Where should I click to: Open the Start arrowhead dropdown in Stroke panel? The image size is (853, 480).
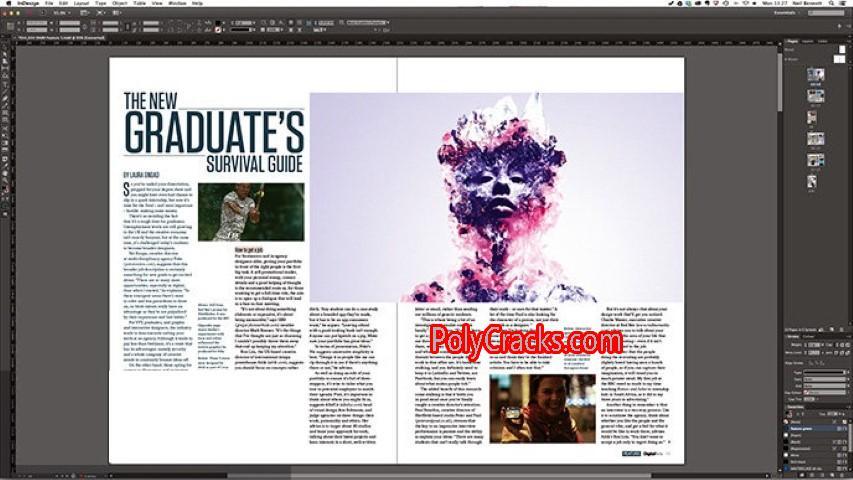[825, 379]
